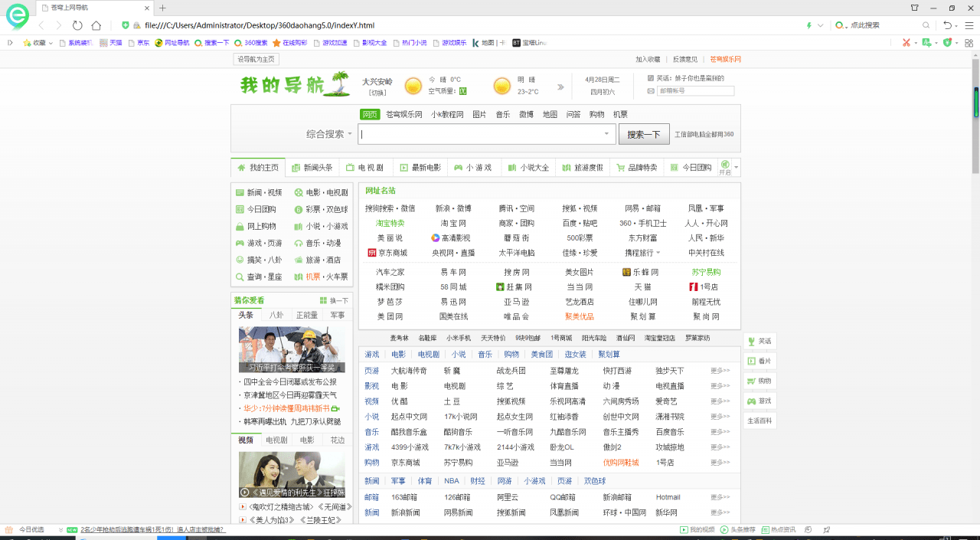Click the search magnifier in browser search box

926,25
